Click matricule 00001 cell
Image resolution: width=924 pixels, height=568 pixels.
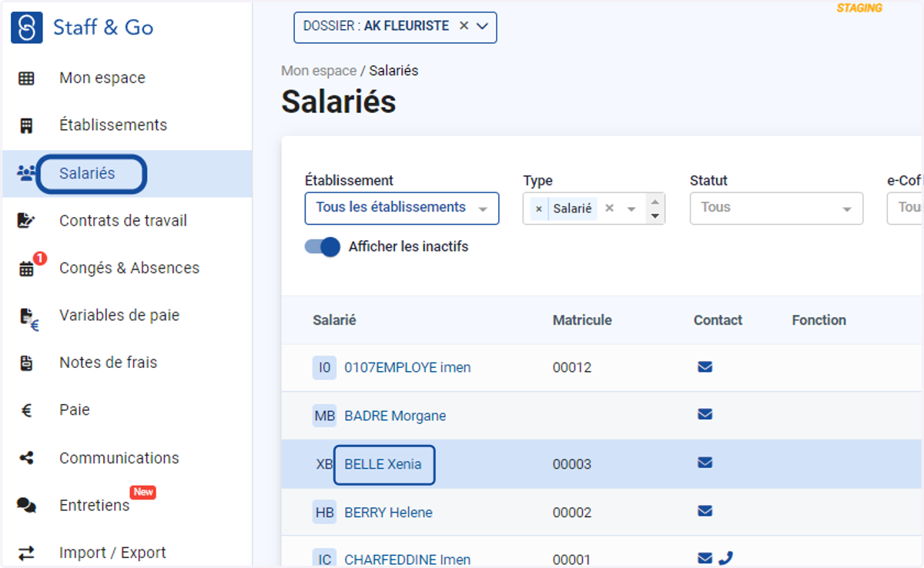tap(572, 560)
